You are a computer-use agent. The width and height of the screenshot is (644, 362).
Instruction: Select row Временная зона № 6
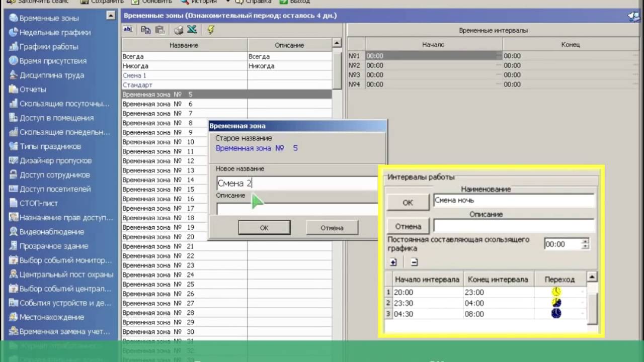click(x=226, y=104)
